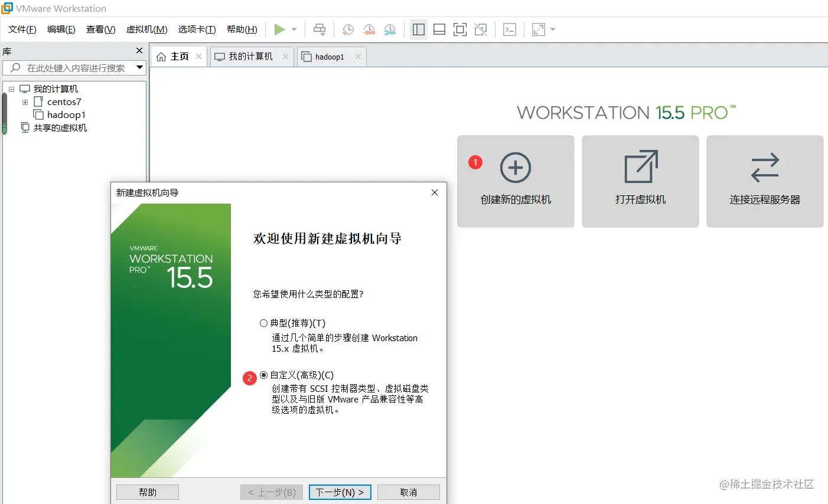The image size is (828, 504).
Task: Click the 打开虚拟机 tile
Action: point(640,181)
